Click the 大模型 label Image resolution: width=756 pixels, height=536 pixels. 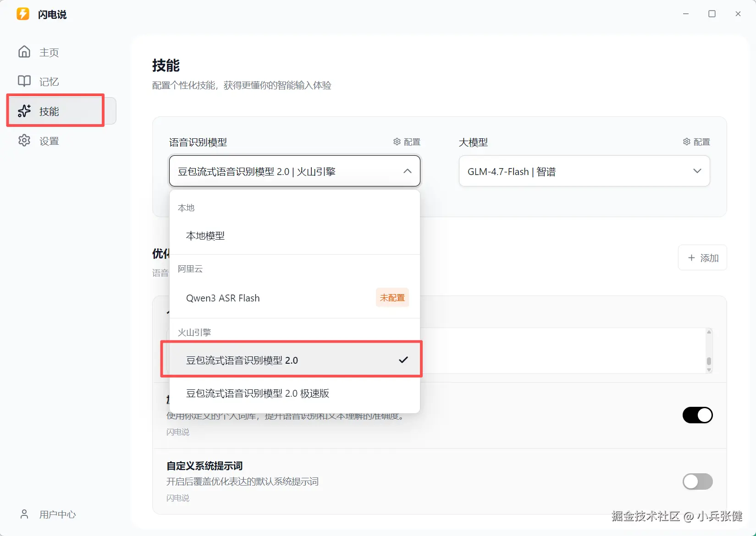(x=473, y=142)
